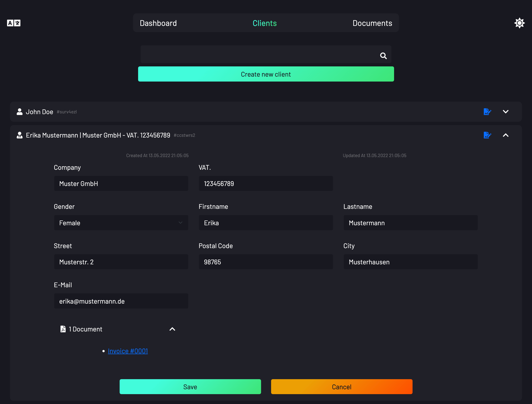Open the Invoice #0001 link
The width and height of the screenshot is (532, 404).
pos(128,351)
